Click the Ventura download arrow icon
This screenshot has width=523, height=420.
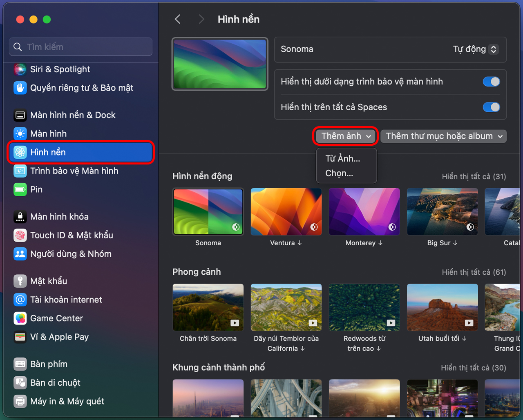(299, 243)
